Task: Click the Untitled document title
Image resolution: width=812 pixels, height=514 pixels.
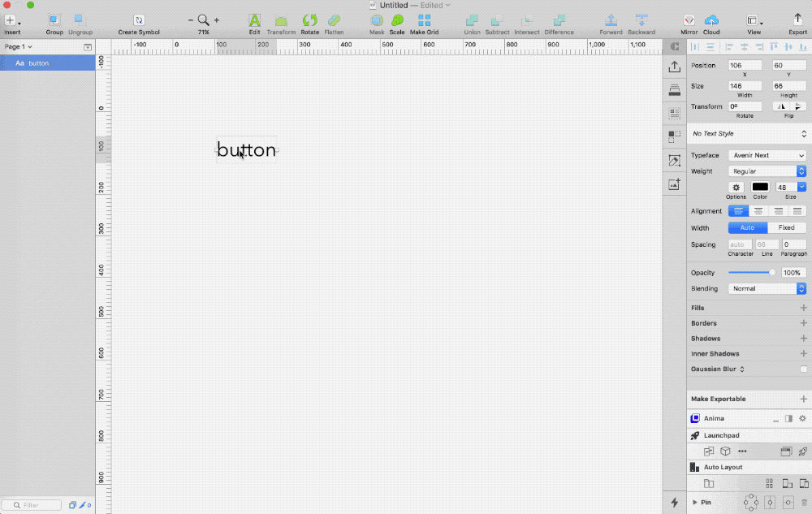Action: coord(394,5)
